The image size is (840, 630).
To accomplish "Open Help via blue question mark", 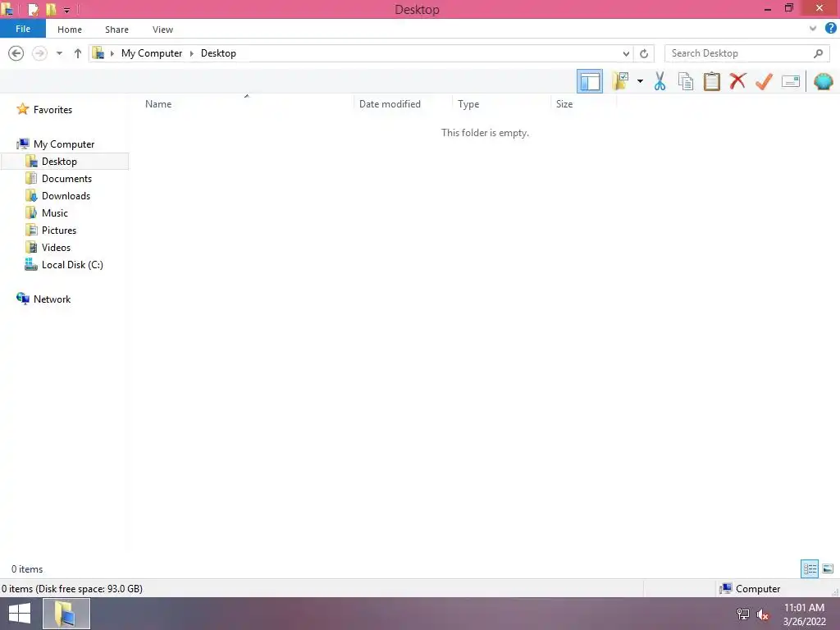I will coord(831,28).
